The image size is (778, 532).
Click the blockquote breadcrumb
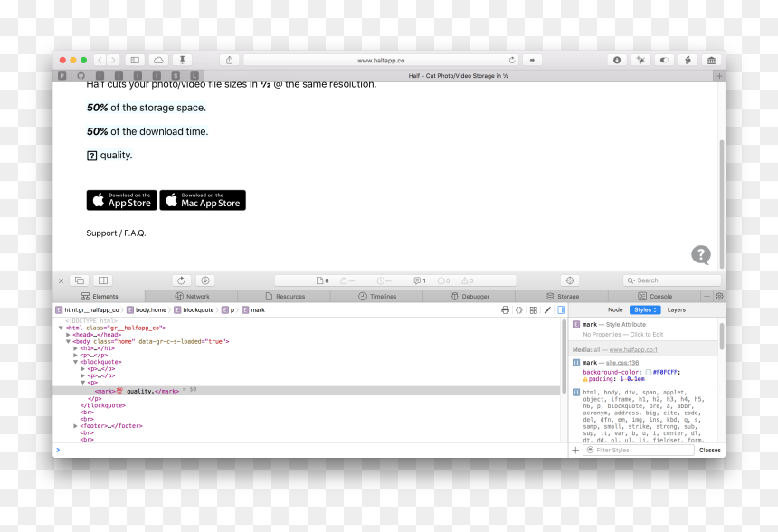pos(194,309)
